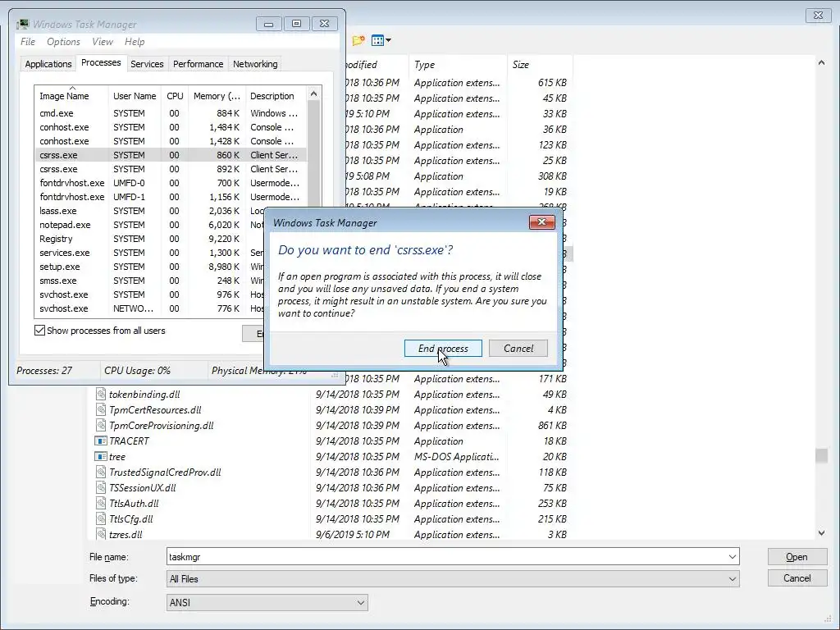Open the Encoding ANSI dropdown
The height and width of the screenshot is (630, 840).
click(361, 603)
